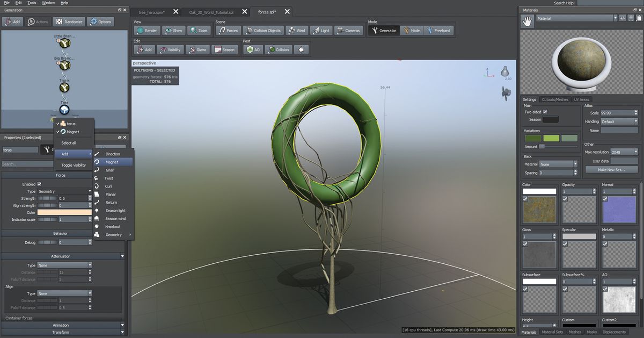Open the Season edit tool
The image size is (644, 338).
click(225, 49)
